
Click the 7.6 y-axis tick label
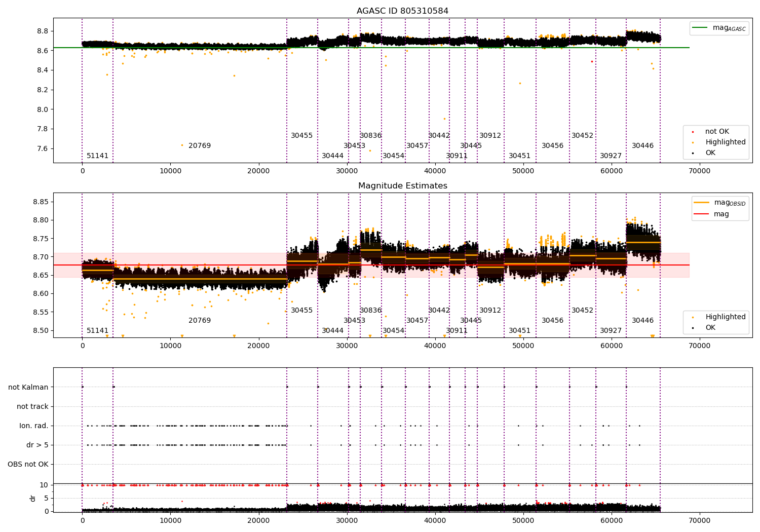[x=43, y=148]
